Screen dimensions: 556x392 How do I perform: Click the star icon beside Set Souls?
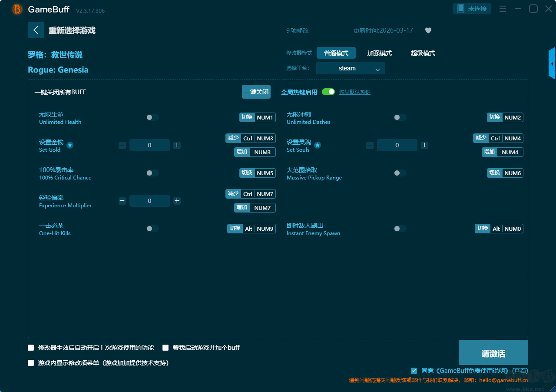click(318, 145)
